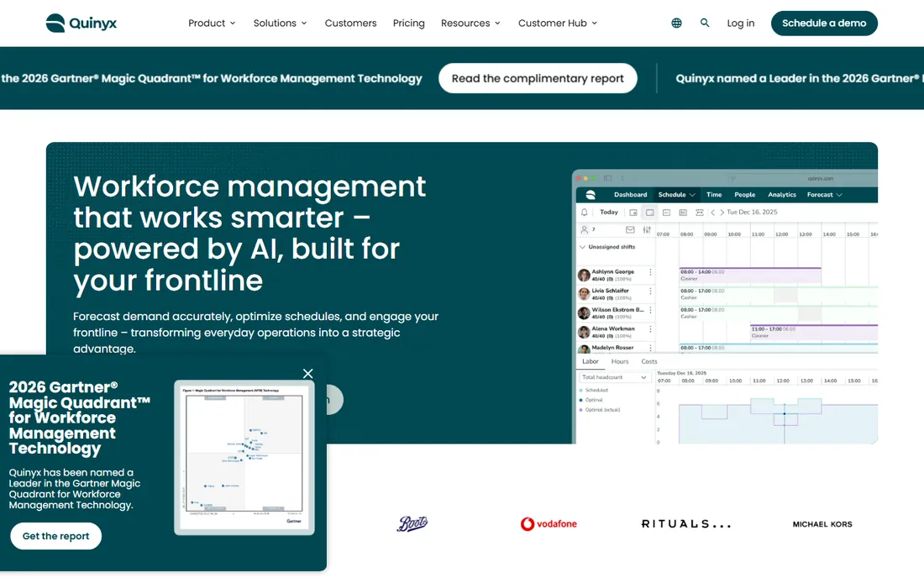The height and width of the screenshot is (578, 924).
Task: Switch to the Hours tab
Action: (x=620, y=362)
